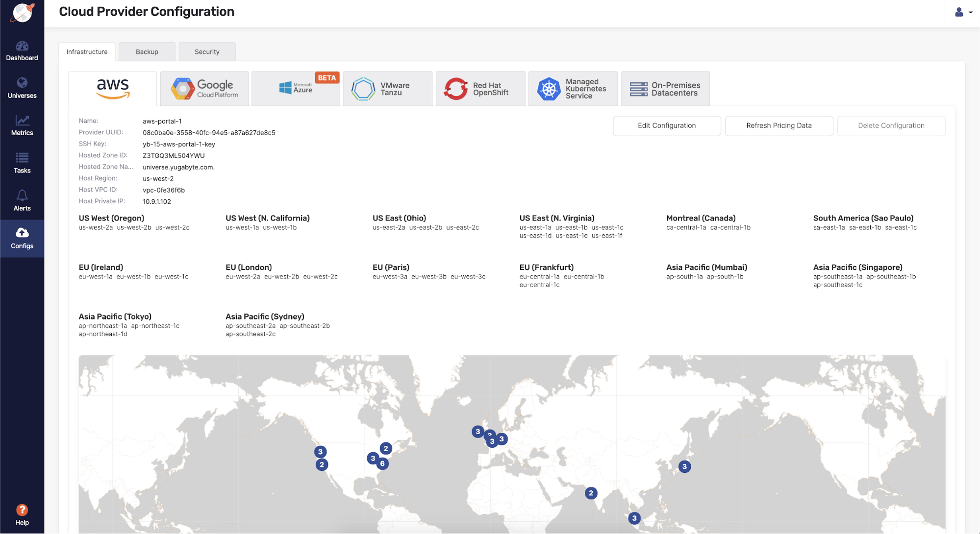
Task: Open the Red Hat OpenShift provider tab
Action: point(480,89)
